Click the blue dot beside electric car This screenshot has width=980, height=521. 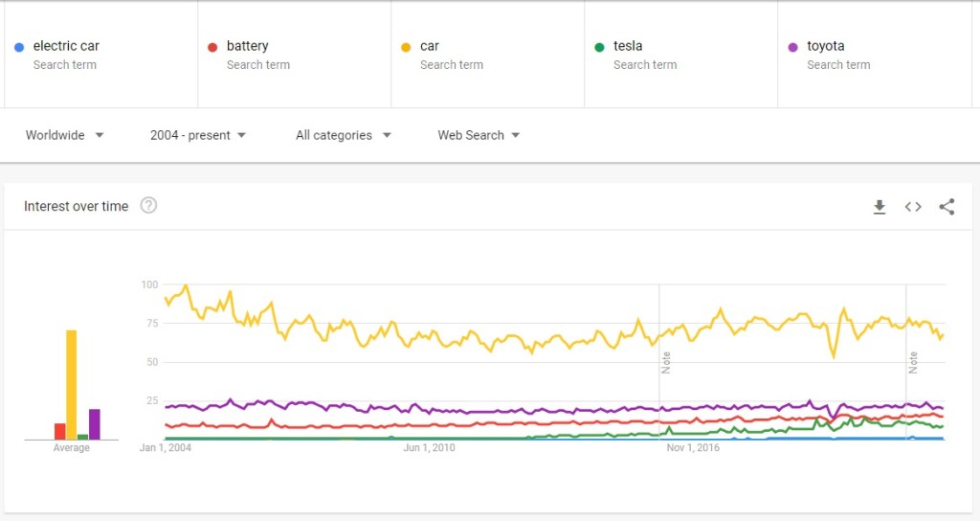coord(19,47)
